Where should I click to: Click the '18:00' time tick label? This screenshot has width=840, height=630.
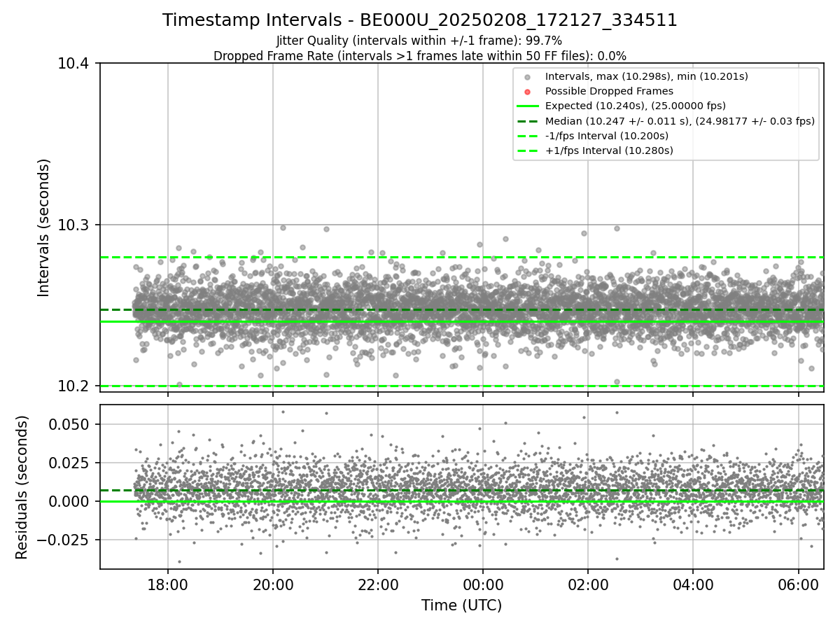point(167,584)
